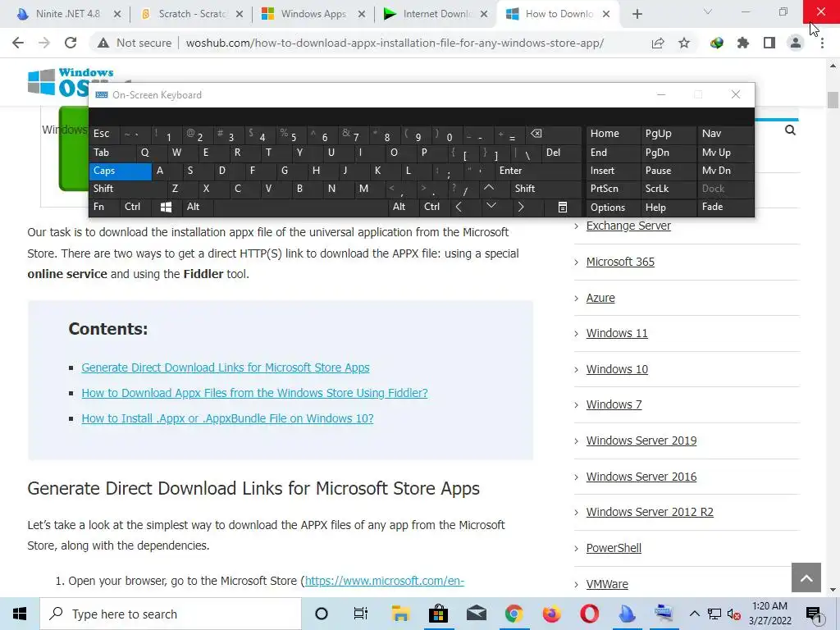Click the context menu key on keyboard

point(563,207)
